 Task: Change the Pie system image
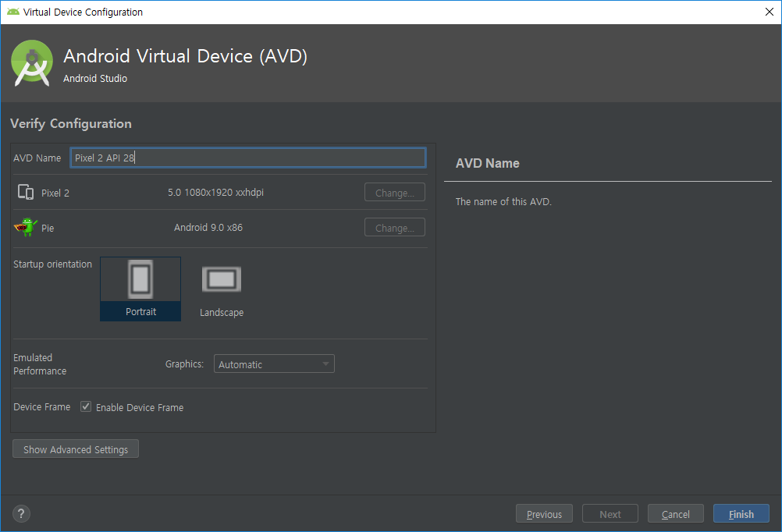point(394,227)
